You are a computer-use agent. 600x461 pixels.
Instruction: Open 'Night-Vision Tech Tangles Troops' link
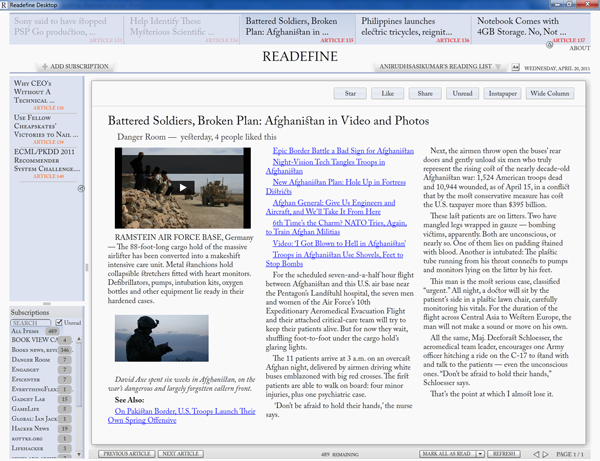tap(326, 166)
